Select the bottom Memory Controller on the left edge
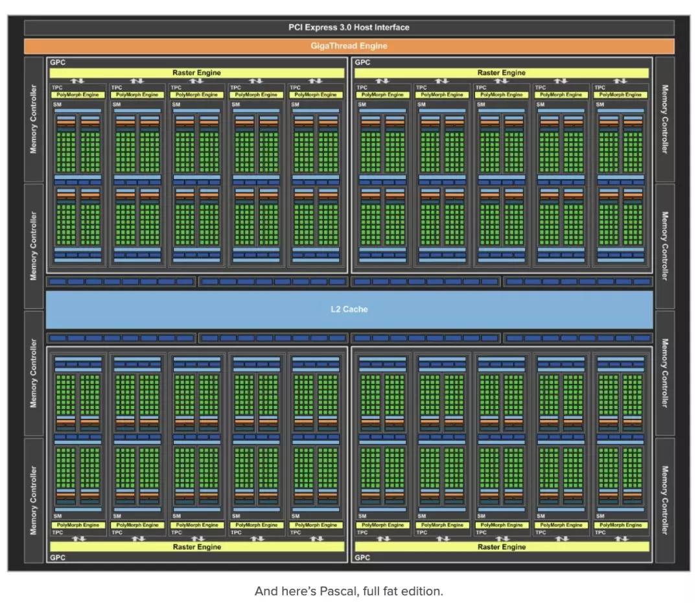Viewport: 700px width, 603px height. (x=34, y=501)
